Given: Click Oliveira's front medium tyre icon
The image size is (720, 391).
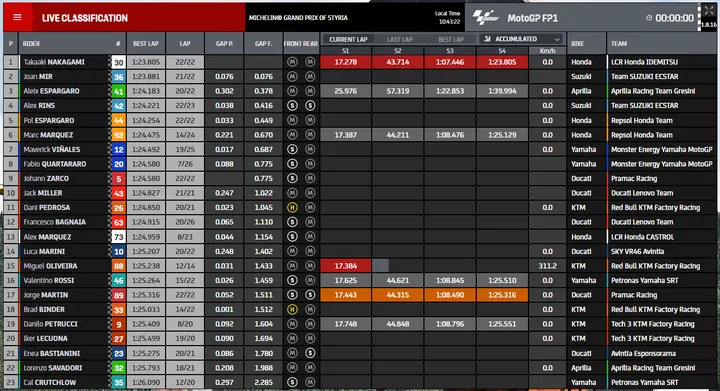Looking at the screenshot, I should [292, 266].
